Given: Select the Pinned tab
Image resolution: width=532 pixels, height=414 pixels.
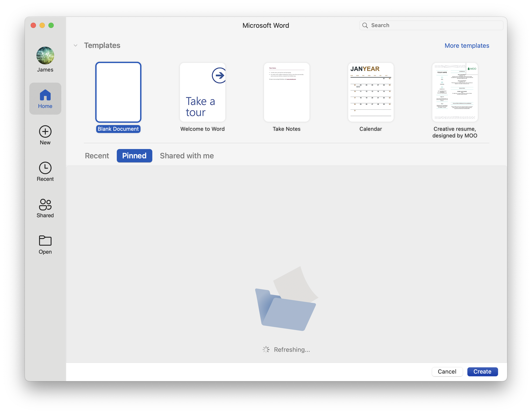Looking at the screenshot, I should pyautogui.click(x=135, y=156).
